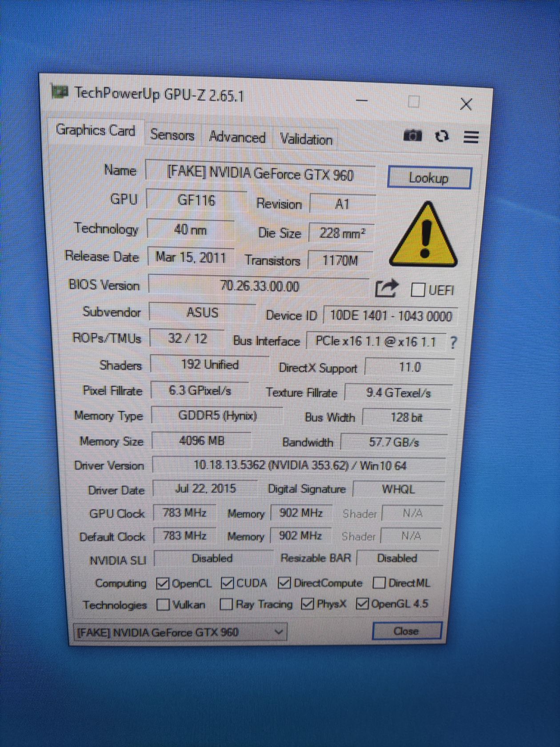
Task: Click the Close button
Action: (406, 631)
